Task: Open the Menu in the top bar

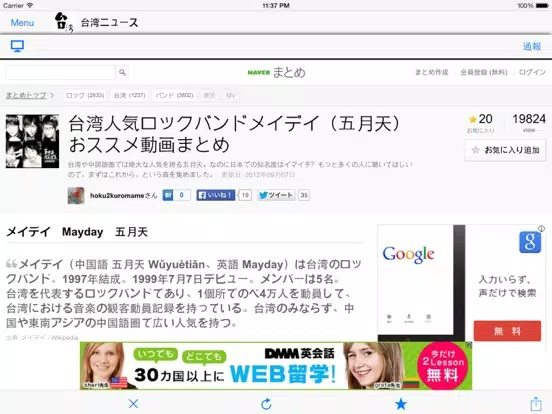Action: pos(22,23)
